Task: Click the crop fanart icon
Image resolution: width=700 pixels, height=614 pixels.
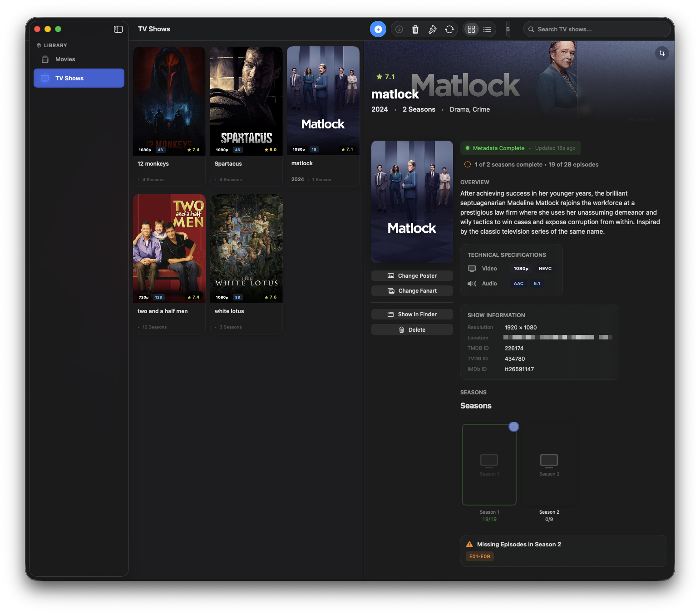Action: click(662, 54)
